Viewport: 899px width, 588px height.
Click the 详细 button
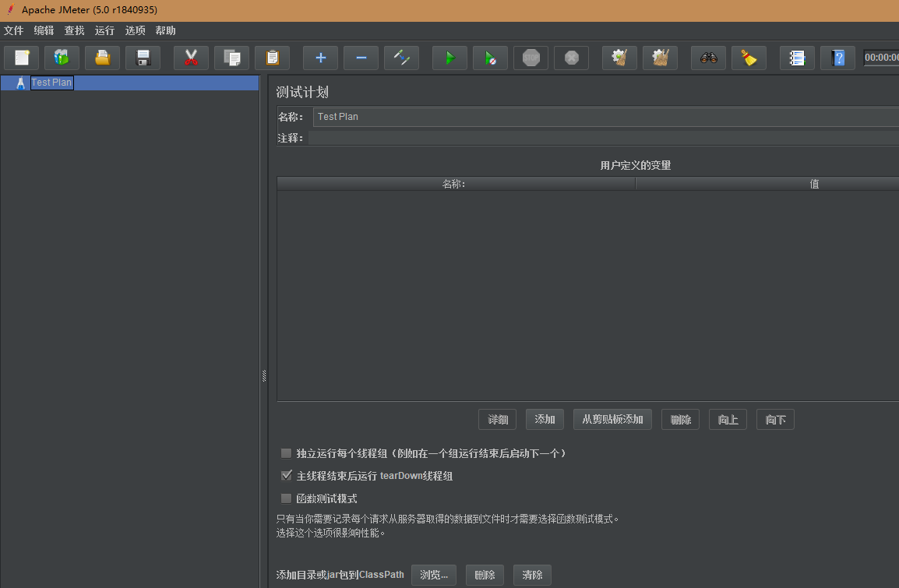tap(498, 420)
